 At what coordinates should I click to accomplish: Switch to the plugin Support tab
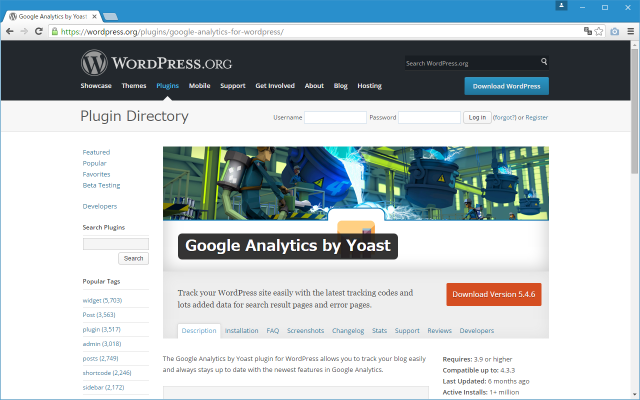click(x=407, y=331)
